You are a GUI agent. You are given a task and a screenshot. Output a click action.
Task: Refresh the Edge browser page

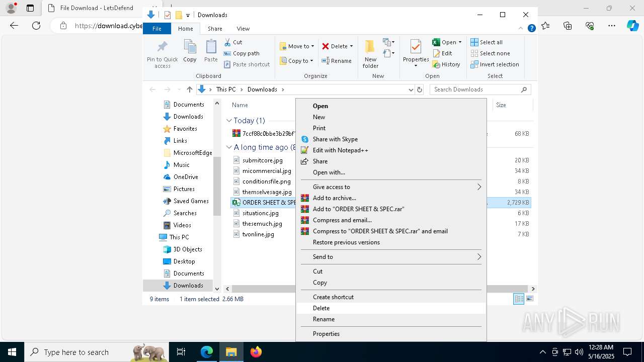tap(36, 26)
